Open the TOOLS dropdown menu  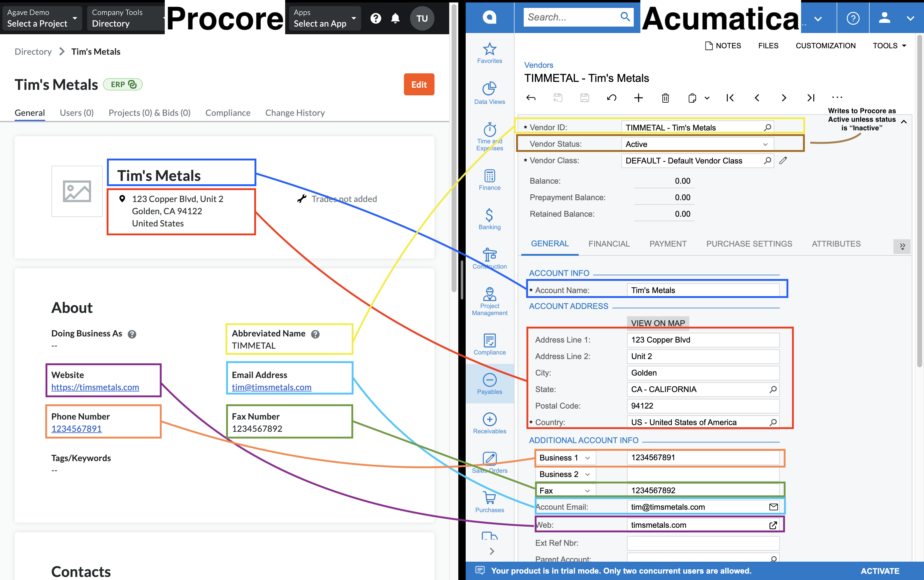click(889, 46)
